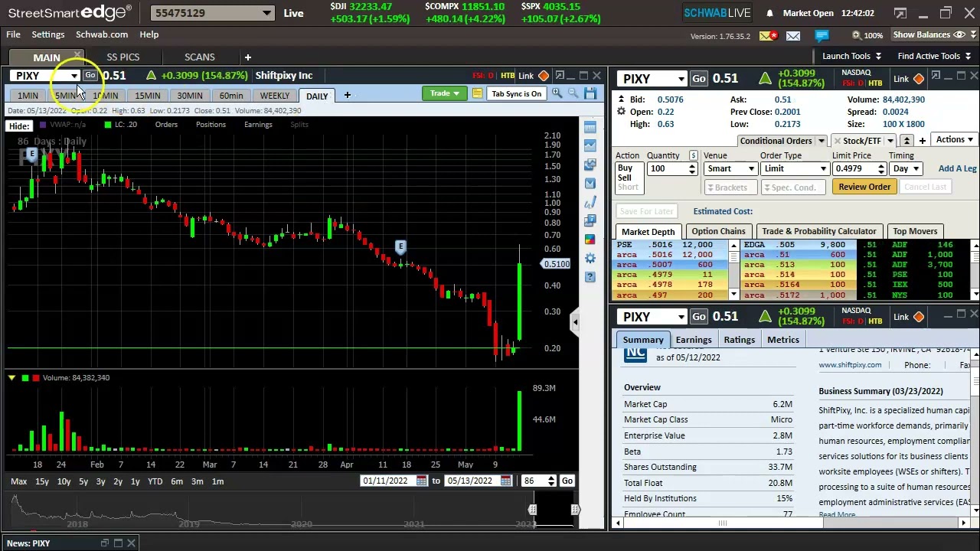Click the Go button next to 86 days
The height and width of the screenshot is (551, 980).
567,481
